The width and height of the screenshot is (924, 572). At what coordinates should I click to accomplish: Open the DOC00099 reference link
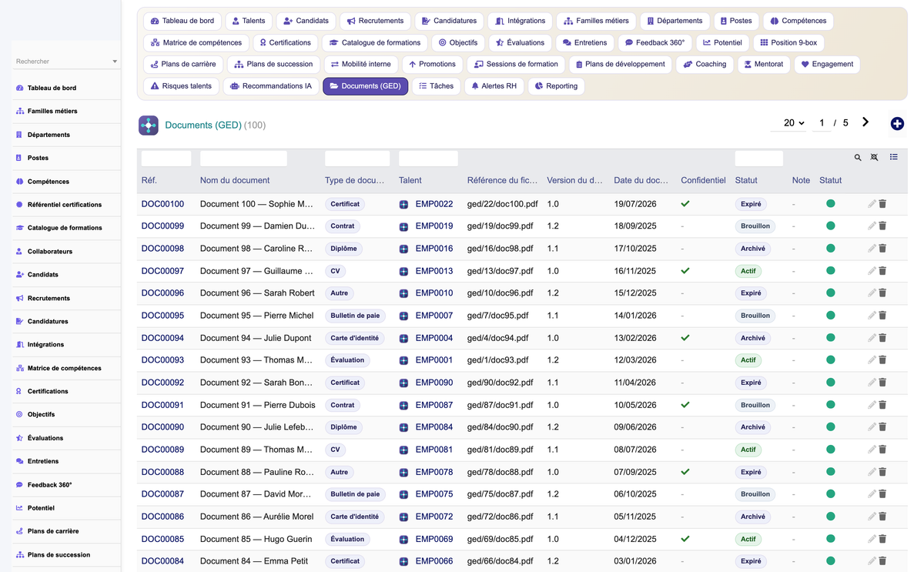tap(162, 226)
